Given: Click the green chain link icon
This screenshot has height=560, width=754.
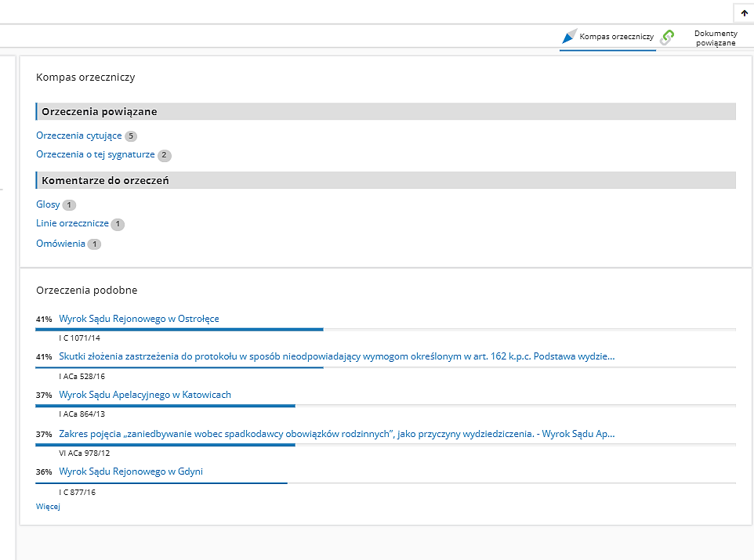Looking at the screenshot, I should pyautogui.click(x=667, y=38).
